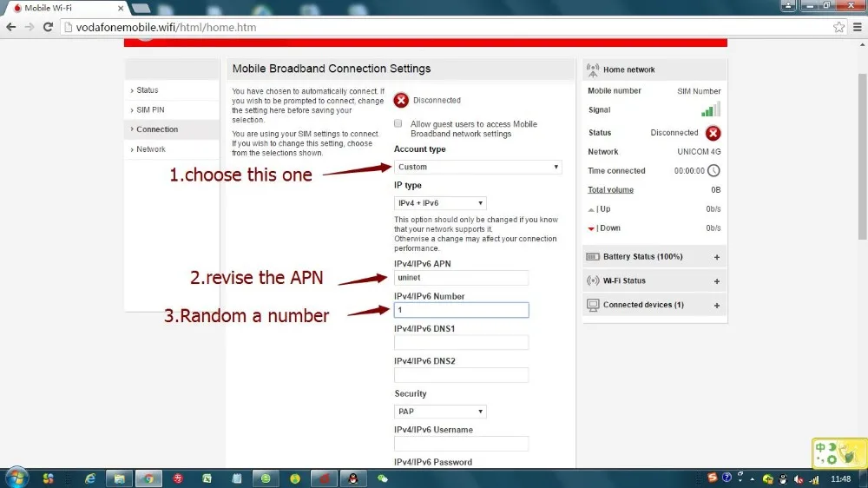This screenshot has height=488, width=868.
Task: Open the Windows Start orb
Action: click(x=16, y=478)
